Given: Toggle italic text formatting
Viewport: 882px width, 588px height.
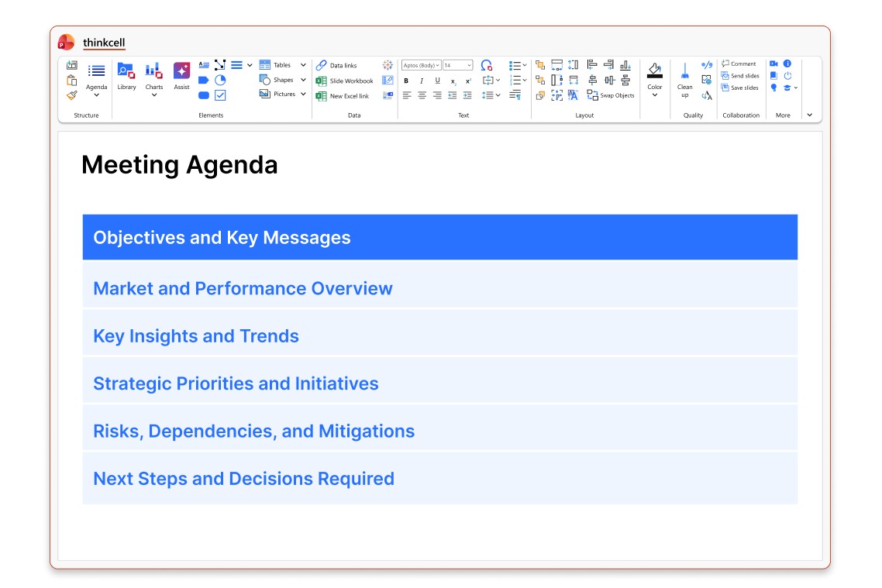Looking at the screenshot, I should click(x=422, y=81).
